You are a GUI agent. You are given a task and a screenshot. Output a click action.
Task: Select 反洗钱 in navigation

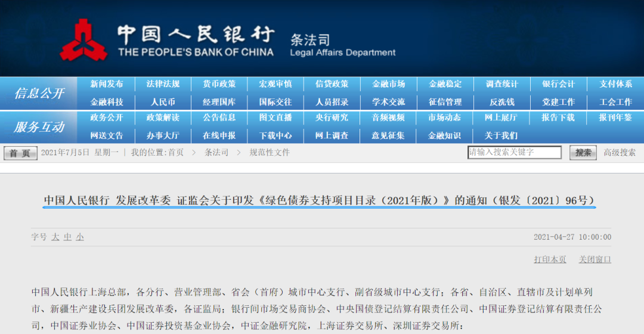pos(501,102)
